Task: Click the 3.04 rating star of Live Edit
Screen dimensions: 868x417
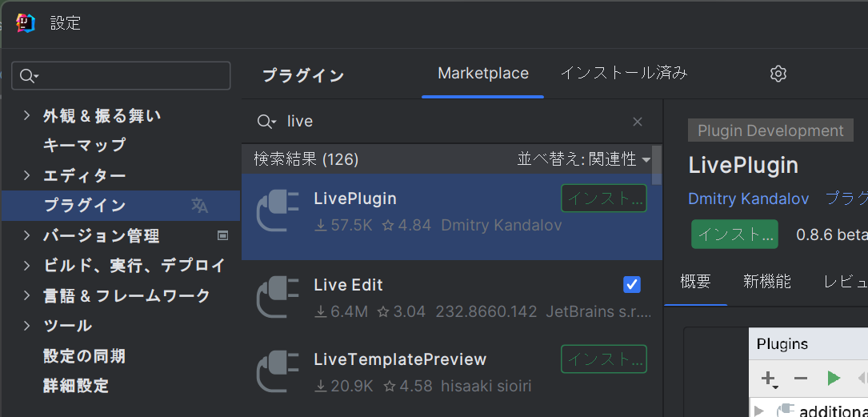Action: (x=383, y=312)
